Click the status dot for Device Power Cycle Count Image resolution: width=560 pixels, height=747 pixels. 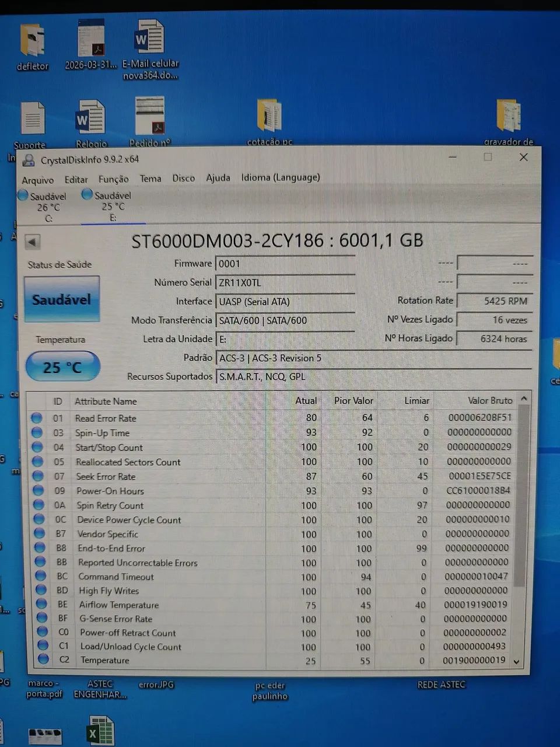39,519
